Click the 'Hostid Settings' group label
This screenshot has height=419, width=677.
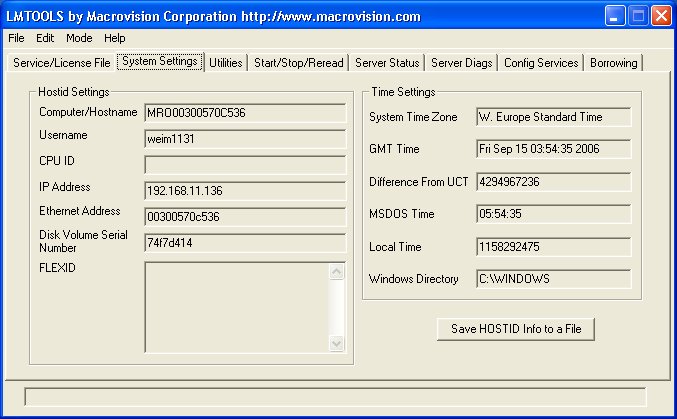(x=74, y=92)
